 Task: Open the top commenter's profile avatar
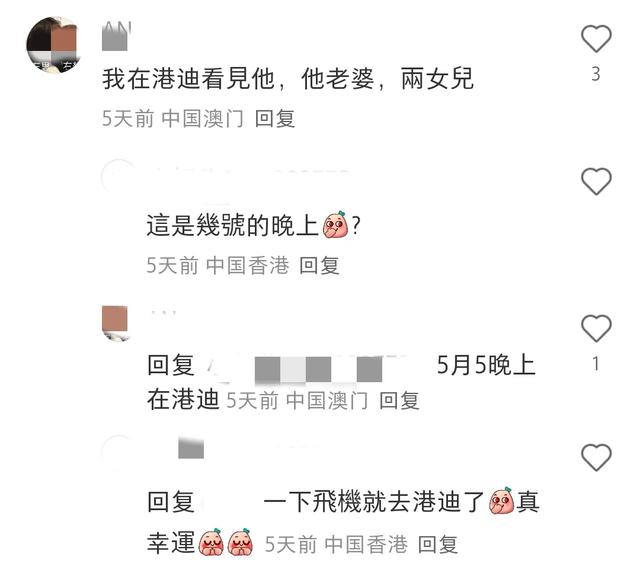click(53, 45)
